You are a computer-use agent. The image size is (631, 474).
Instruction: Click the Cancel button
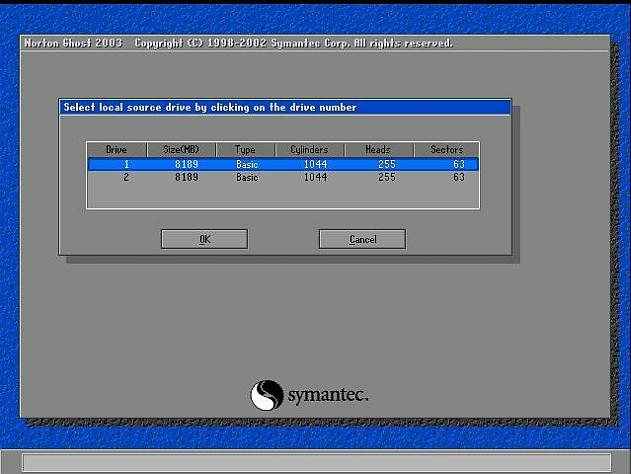pyautogui.click(x=362, y=239)
